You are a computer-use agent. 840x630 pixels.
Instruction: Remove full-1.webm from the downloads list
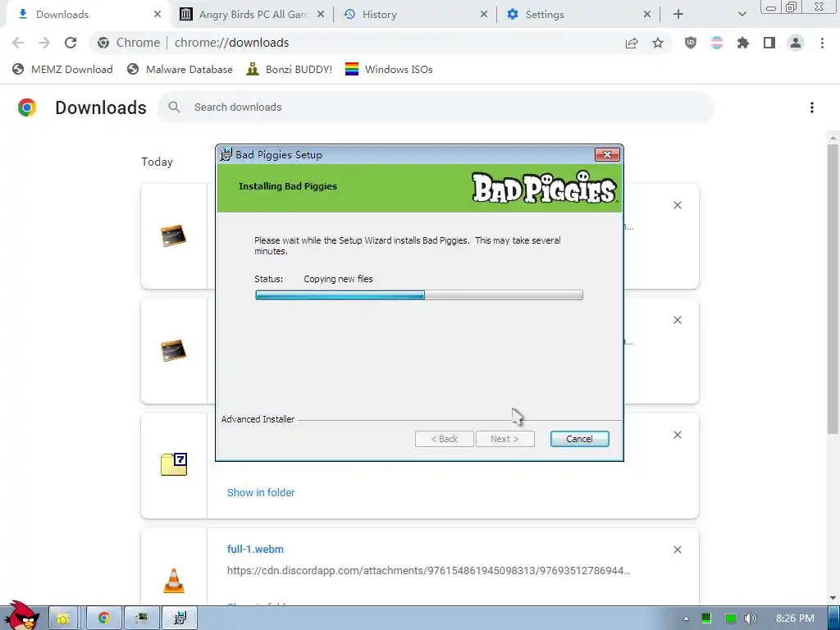(x=677, y=550)
